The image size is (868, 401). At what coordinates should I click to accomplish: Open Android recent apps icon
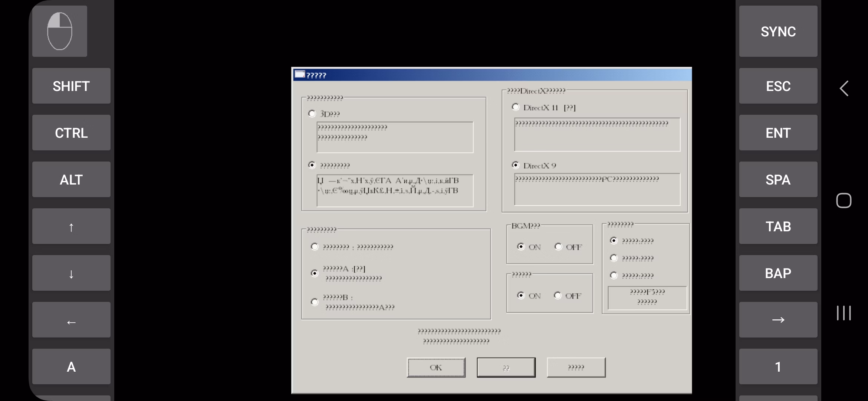click(844, 313)
